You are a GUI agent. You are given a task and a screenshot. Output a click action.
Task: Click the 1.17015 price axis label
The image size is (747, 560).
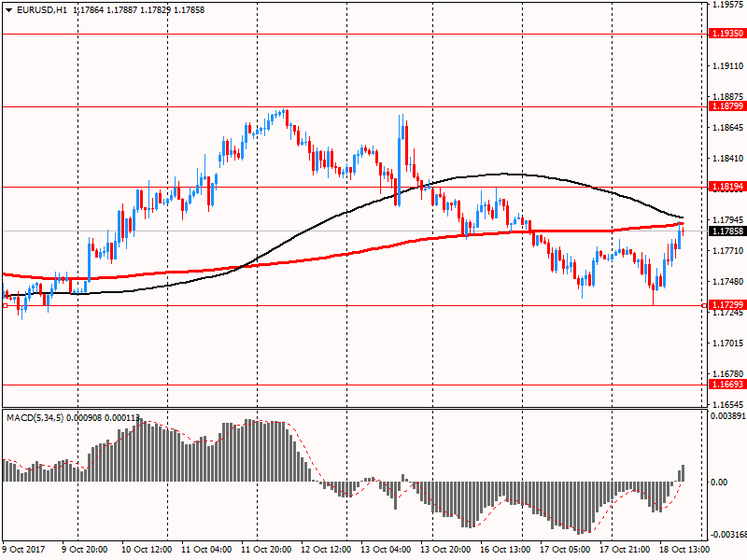pos(728,343)
